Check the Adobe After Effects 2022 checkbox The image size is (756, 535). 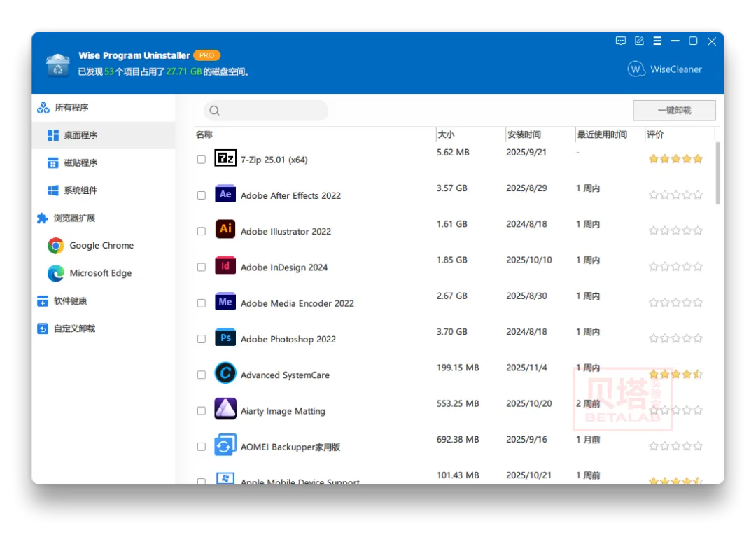click(x=202, y=195)
